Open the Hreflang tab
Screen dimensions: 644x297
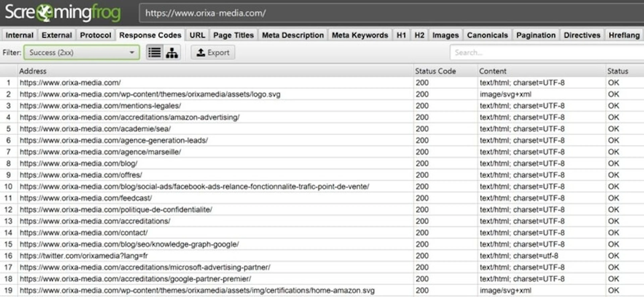[624, 35]
